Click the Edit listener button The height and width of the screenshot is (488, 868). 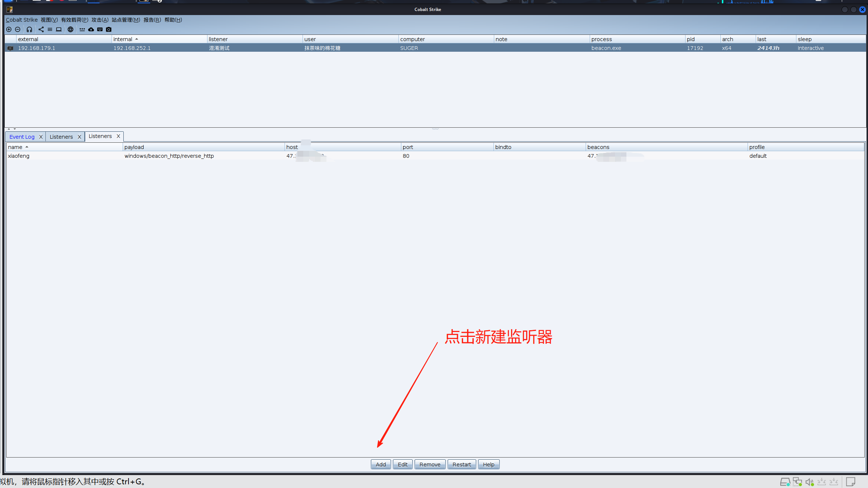[403, 465]
